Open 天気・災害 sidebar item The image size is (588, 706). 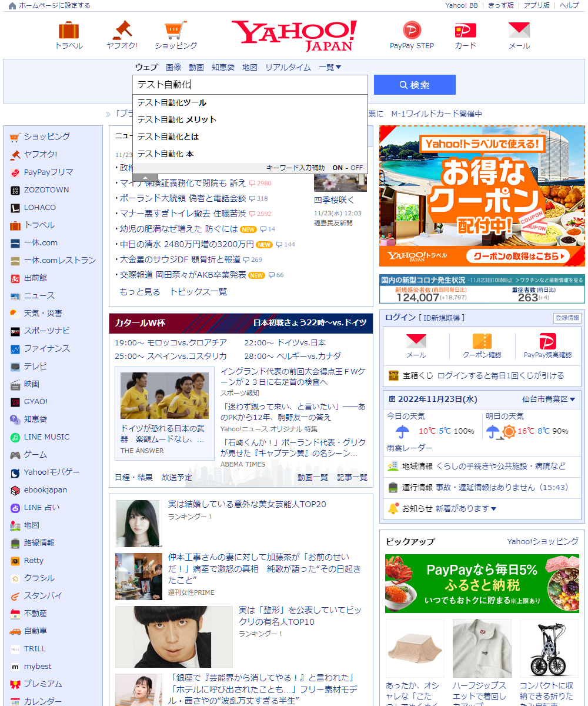point(43,313)
